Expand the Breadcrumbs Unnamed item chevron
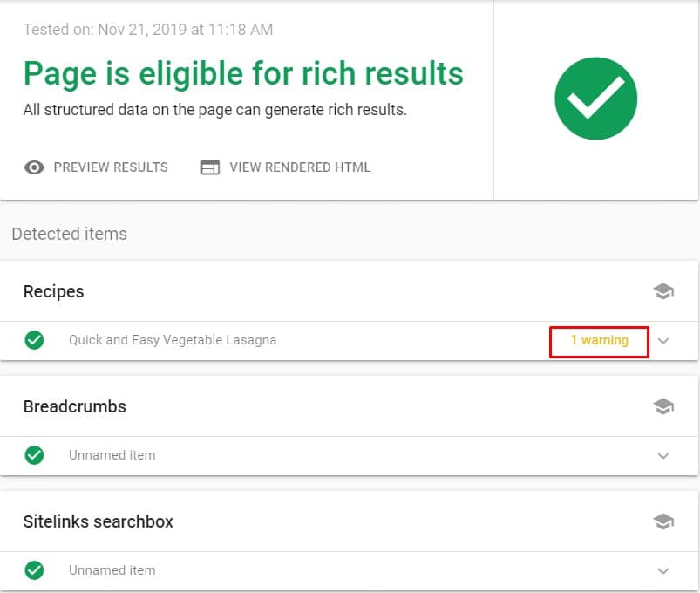Screen dimensions: 700x593 point(663,456)
